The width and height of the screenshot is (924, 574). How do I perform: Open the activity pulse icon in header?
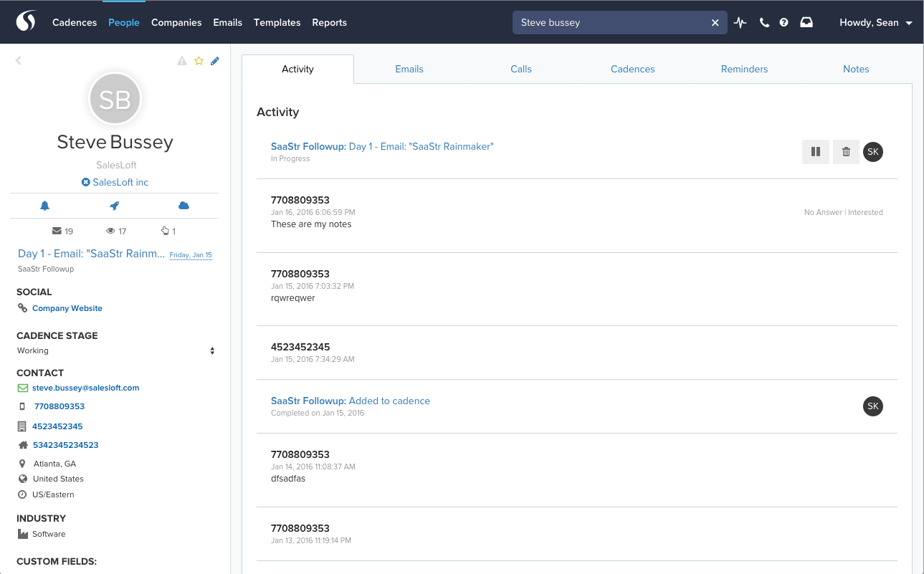(x=740, y=23)
